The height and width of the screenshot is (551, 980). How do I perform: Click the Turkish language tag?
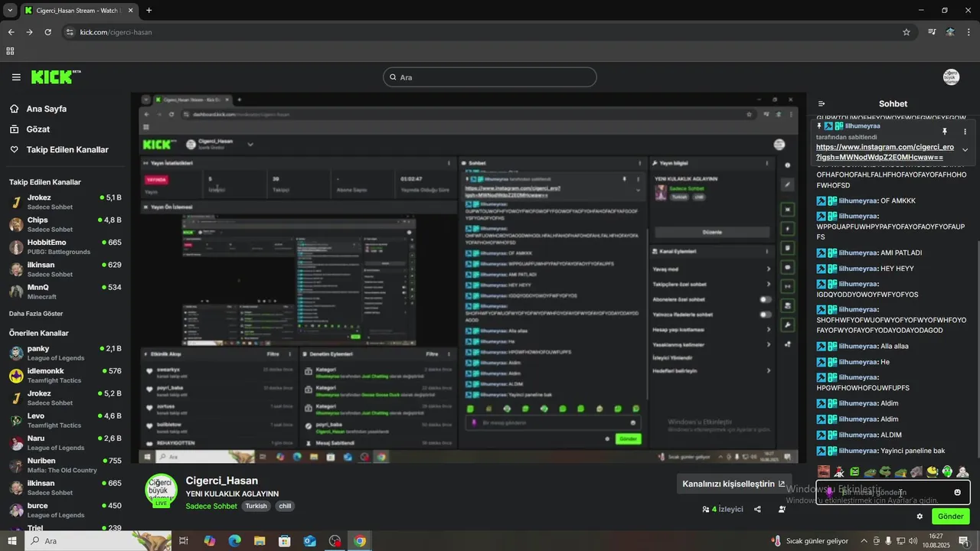pyautogui.click(x=256, y=506)
